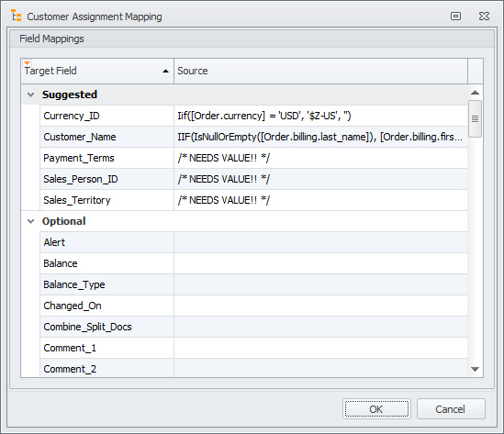The image size is (504, 434).
Task: Click the Sales_Territory source cell
Action: [x=320, y=200]
